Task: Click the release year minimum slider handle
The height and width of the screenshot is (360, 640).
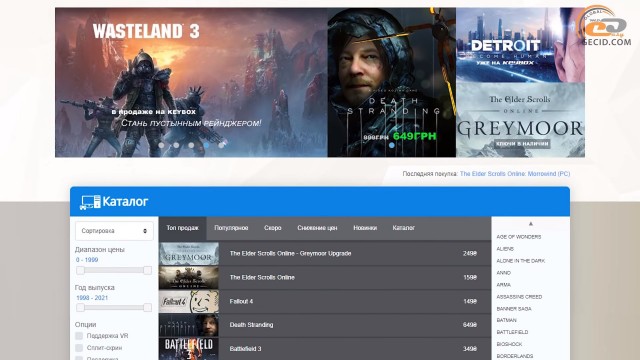Action: point(80,308)
